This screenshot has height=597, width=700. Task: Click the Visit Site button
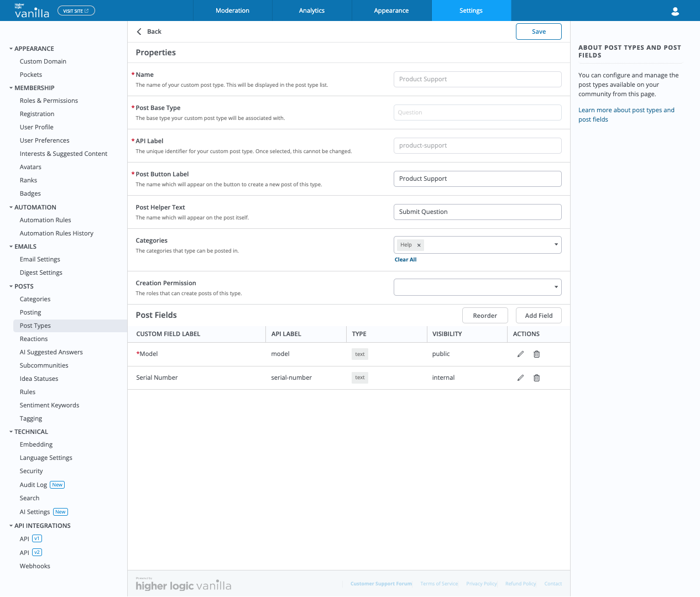(x=76, y=11)
